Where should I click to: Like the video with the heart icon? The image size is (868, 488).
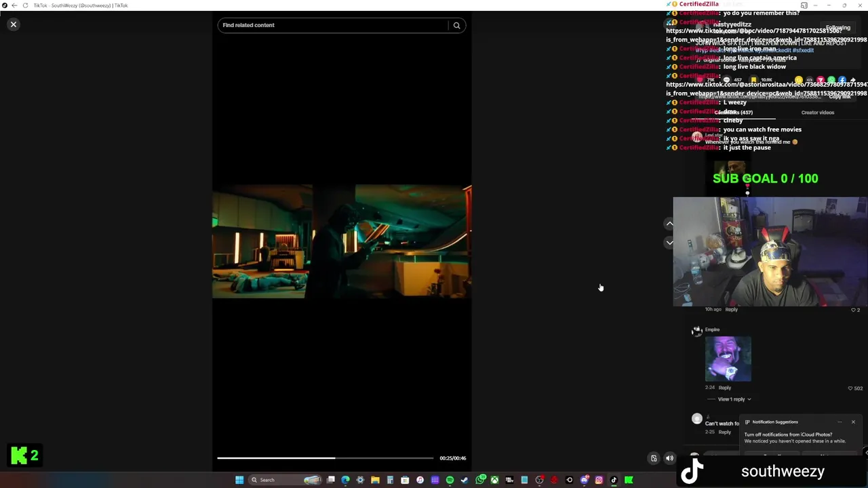[699, 79]
